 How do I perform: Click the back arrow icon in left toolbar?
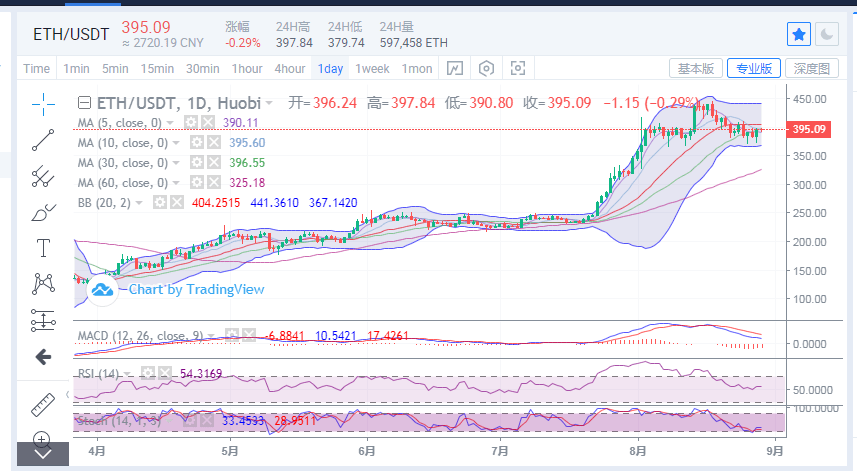pos(43,357)
